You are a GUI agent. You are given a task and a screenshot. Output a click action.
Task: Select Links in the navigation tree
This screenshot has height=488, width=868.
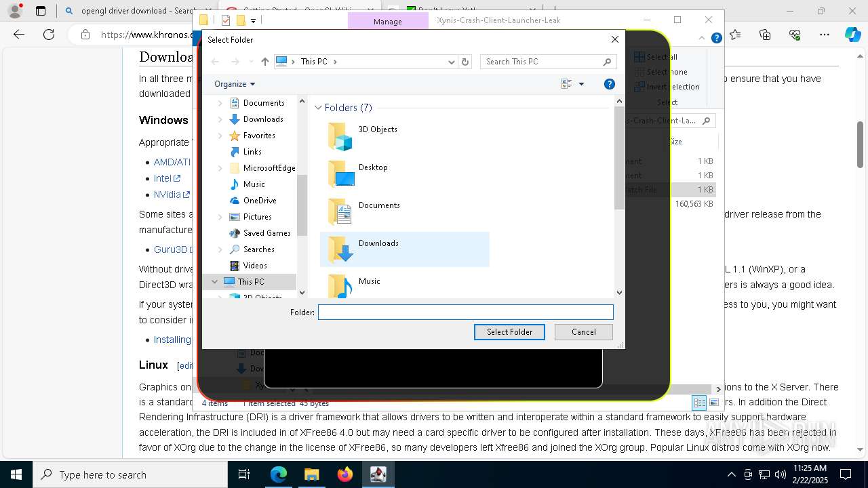coord(252,152)
